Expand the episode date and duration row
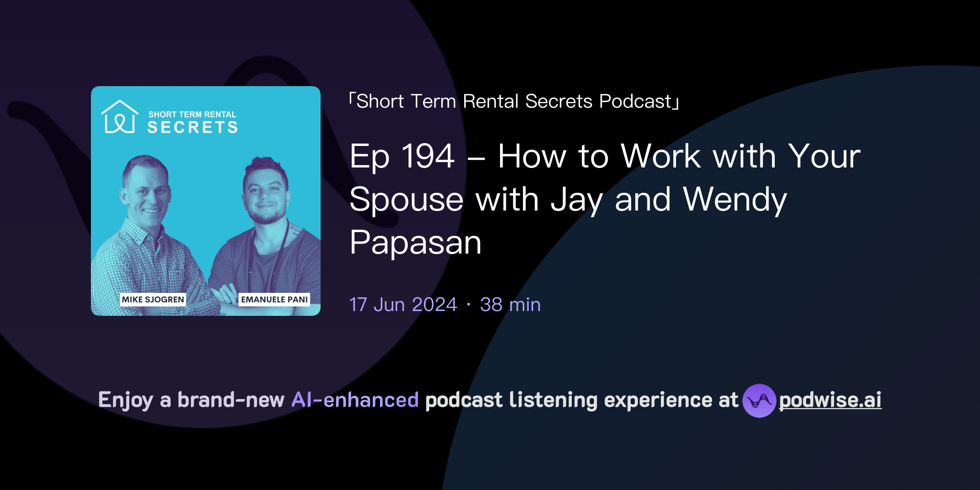This screenshot has height=490, width=980. point(445,304)
